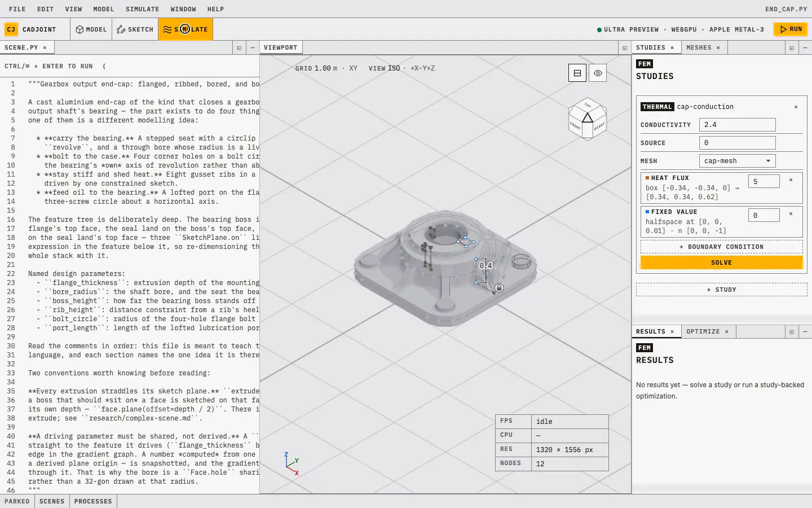Pop out the Studies panel

click(x=792, y=48)
